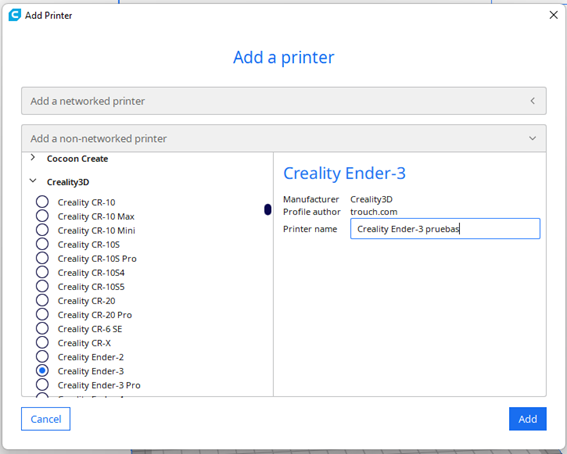Click the selected Creality Ender-3 radio button
The width and height of the screenshot is (567, 454).
tap(42, 371)
